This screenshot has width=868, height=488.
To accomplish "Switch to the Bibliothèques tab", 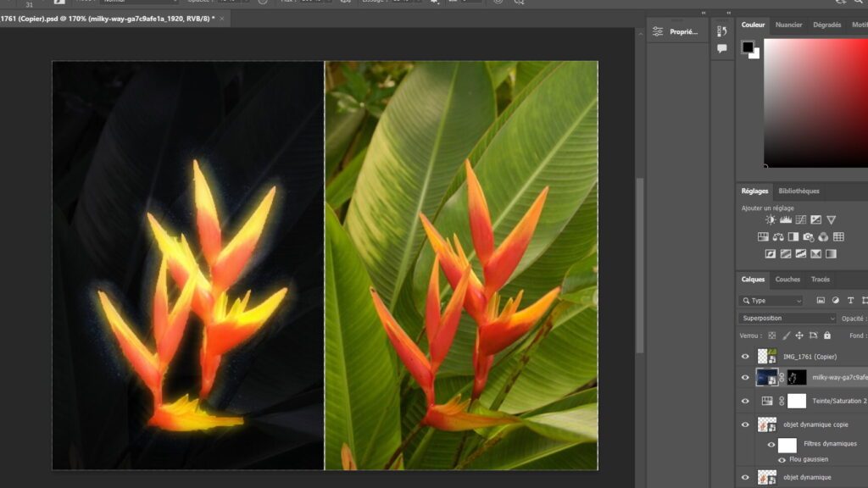I will point(798,191).
